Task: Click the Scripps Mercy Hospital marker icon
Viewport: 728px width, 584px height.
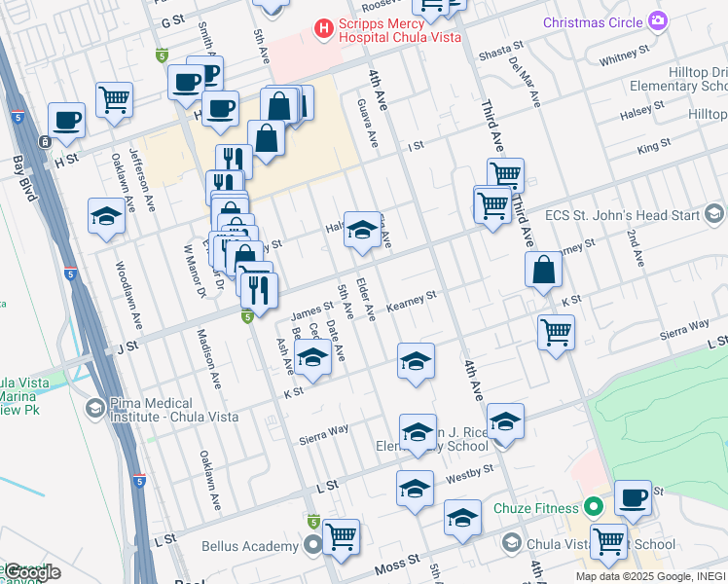Action: [323, 30]
